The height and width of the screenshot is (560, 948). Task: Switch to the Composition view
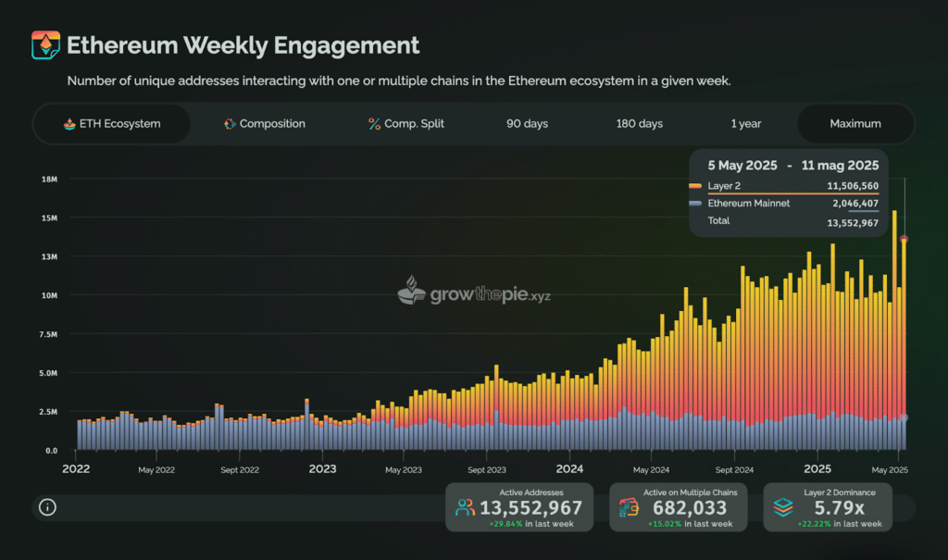[264, 123]
